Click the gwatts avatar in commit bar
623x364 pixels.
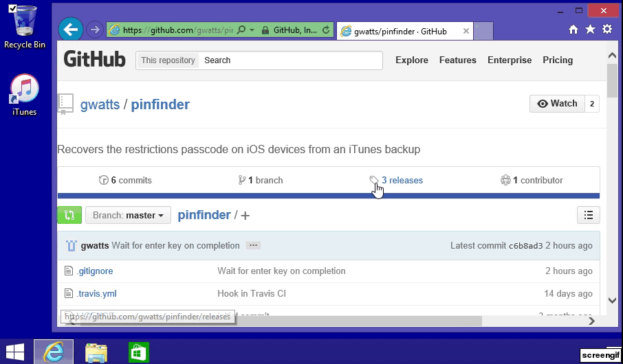tap(71, 246)
